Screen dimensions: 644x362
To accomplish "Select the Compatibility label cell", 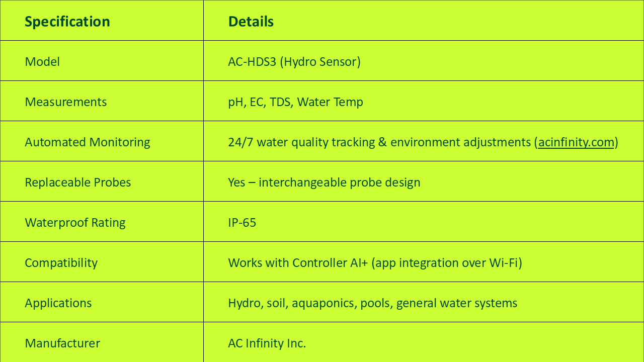I will (61, 263).
